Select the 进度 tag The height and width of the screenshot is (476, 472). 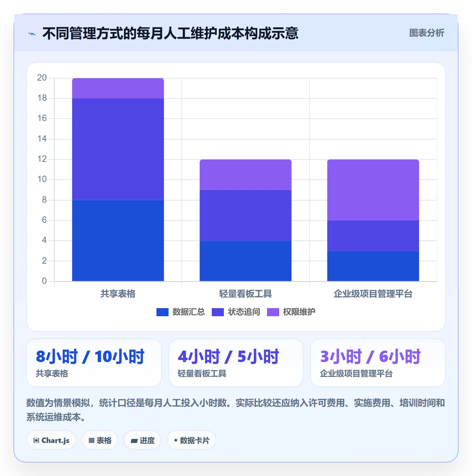142,440
